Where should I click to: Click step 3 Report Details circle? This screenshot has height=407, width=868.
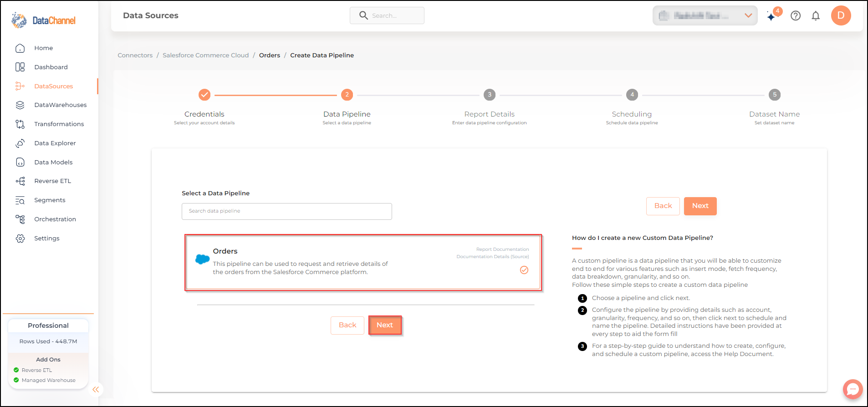pos(490,95)
